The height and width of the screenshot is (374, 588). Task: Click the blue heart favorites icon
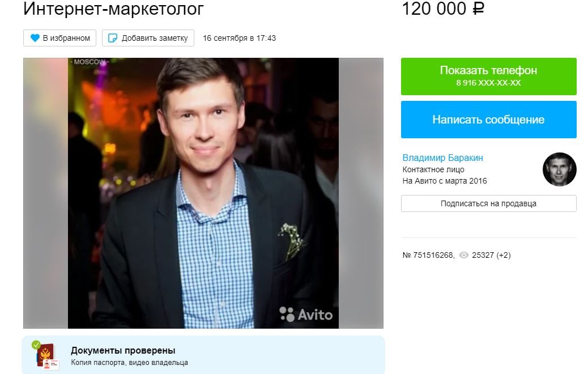click(35, 38)
